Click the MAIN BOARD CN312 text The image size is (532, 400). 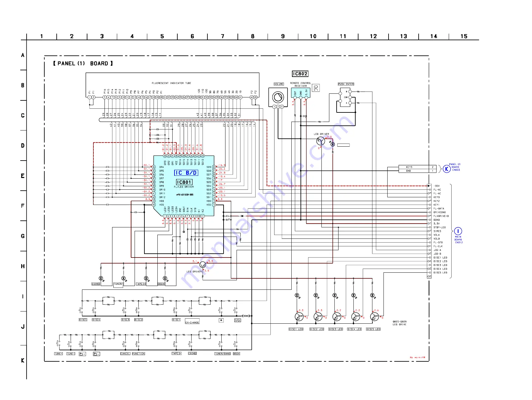459,240
